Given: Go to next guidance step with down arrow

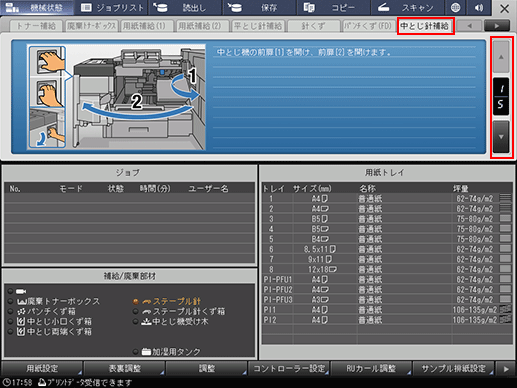Looking at the screenshot, I should [x=501, y=137].
